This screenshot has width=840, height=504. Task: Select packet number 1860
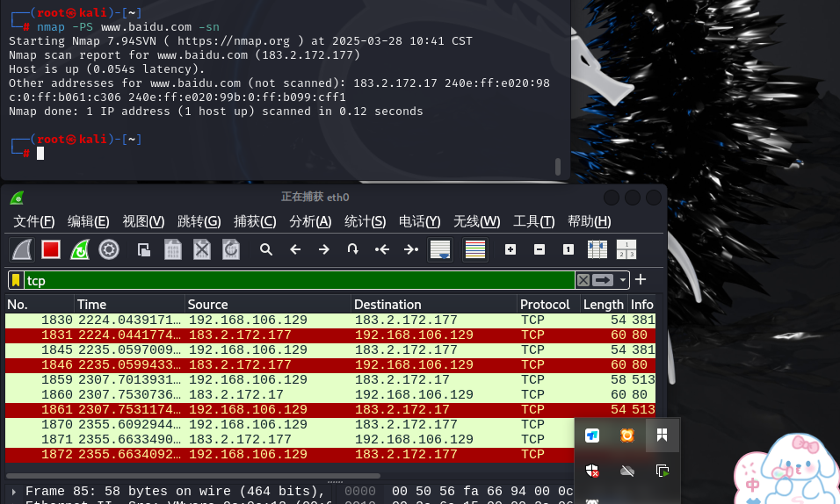coord(330,395)
